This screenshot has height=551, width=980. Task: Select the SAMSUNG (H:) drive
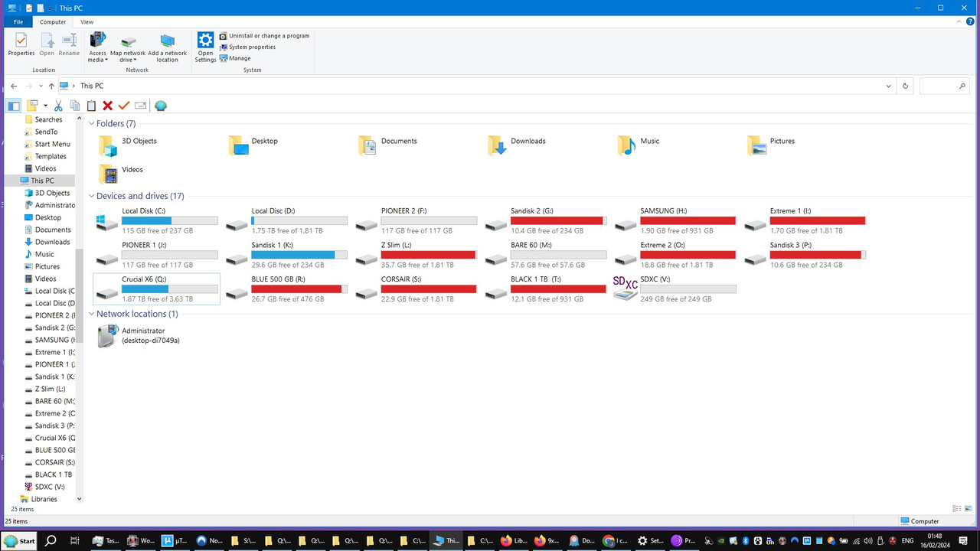click(x=675, y=220)
